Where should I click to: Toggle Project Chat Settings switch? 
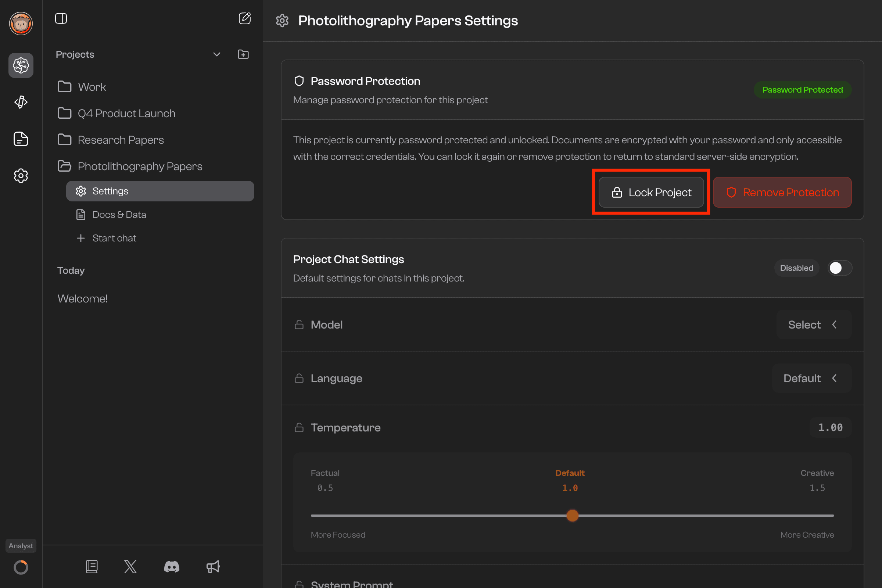click(840, 268)
